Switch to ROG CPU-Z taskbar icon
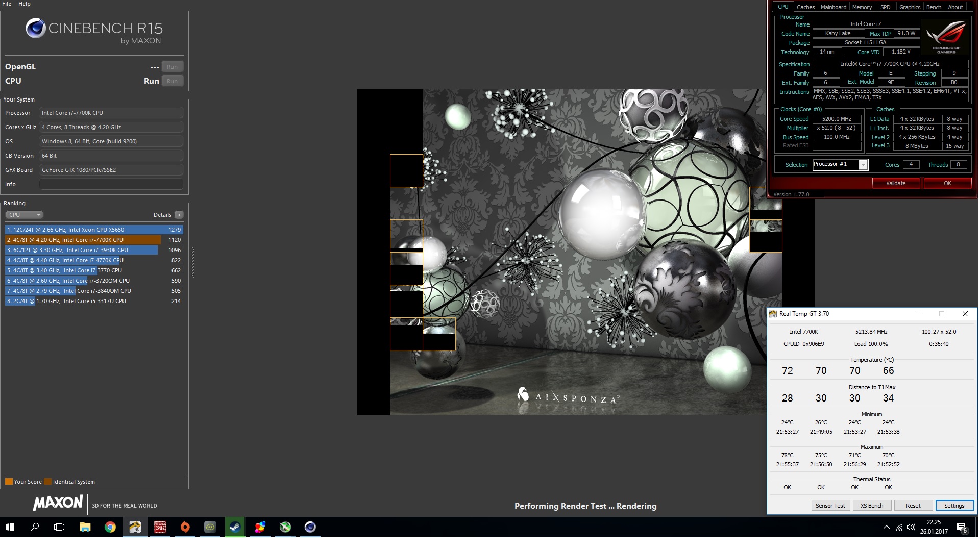 (160, 527)
